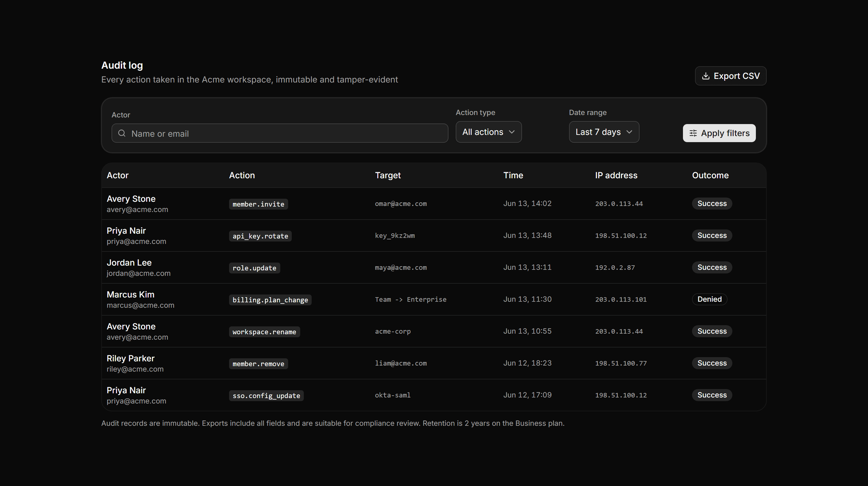Screen dimensions: 868x486
Task: Click IP address 192.0.2.87
Action: [615, 268]
